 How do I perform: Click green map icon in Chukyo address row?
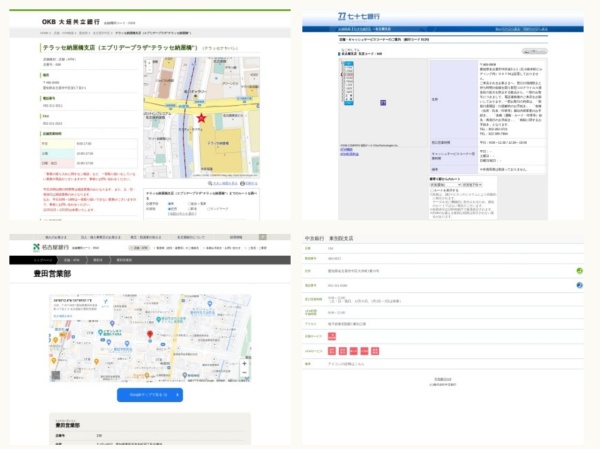click(579, 271)
